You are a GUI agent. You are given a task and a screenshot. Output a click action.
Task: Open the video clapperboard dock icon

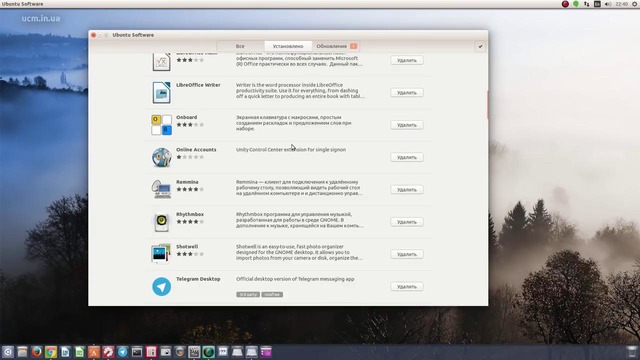point(194,352)
